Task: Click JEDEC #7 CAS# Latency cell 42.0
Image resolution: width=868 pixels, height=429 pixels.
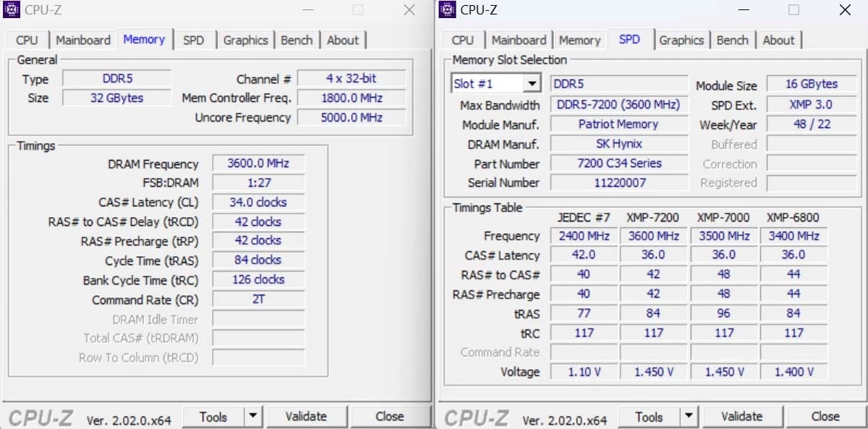Action: [x=584, y=255]
